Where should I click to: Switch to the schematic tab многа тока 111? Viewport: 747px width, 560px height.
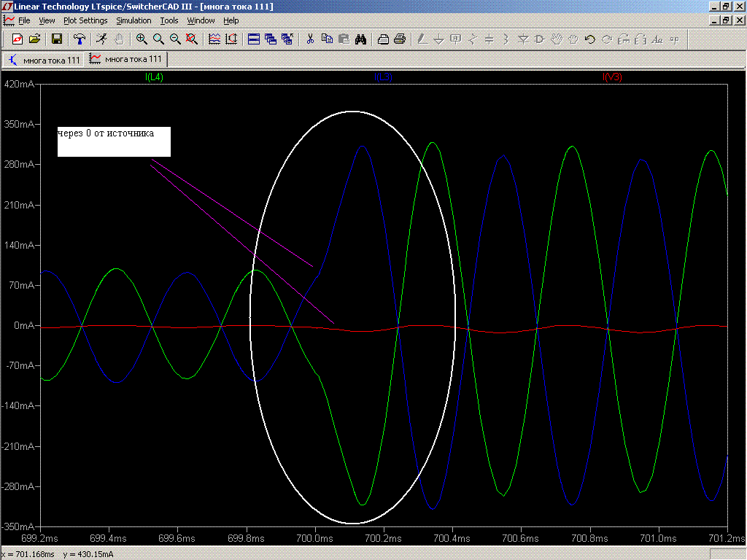point(44,60)
